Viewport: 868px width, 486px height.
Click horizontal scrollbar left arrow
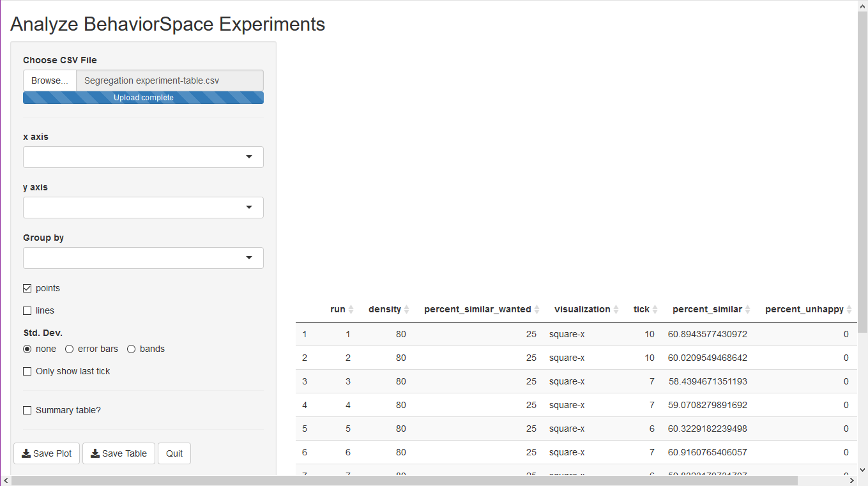coord(5,480)
